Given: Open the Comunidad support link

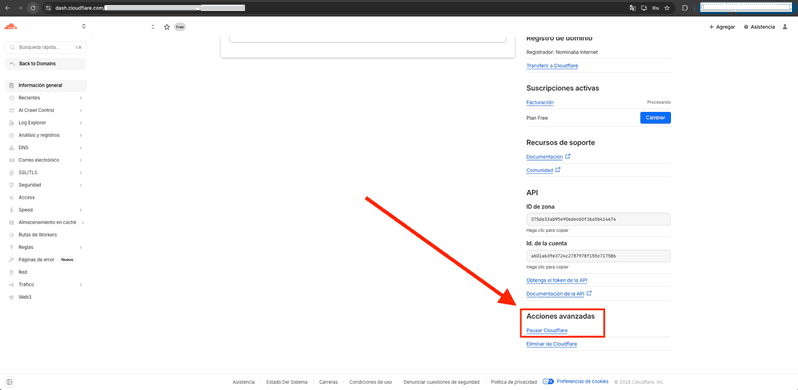Looking at the screenshot, I should tap(543, 170).
